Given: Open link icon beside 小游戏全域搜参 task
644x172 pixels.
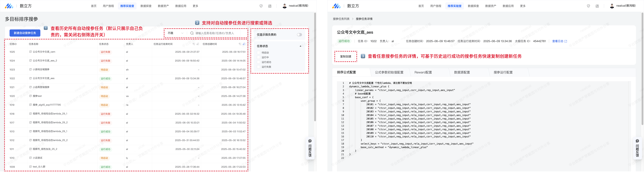Looking at the screenshot, I should click(30, 69).
